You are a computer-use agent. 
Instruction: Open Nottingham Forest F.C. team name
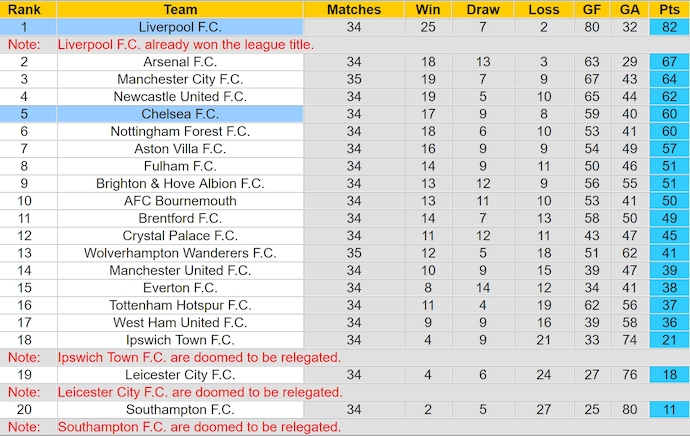pos(180,131)
